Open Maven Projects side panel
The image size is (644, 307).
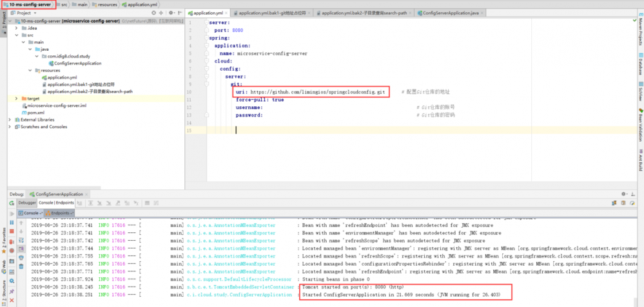click(x=641, y=29)
